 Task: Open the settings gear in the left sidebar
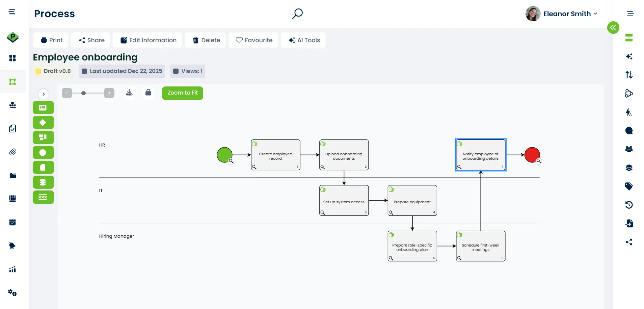(x=12, y=293)
